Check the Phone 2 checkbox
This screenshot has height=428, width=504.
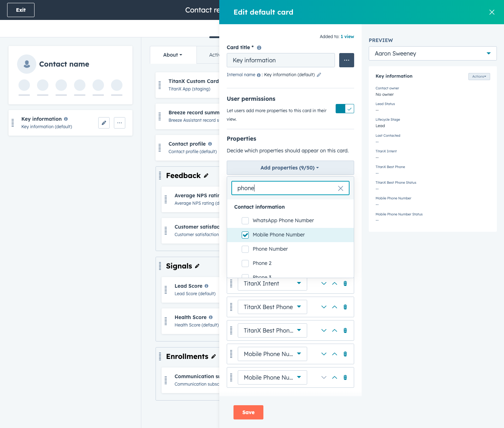tap(245, 263)
